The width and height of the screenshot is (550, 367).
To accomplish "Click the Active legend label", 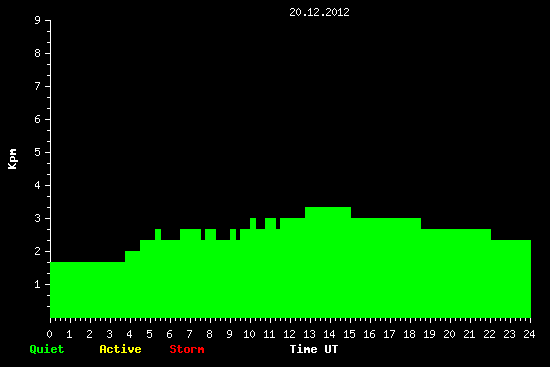I will click(120, 349).
